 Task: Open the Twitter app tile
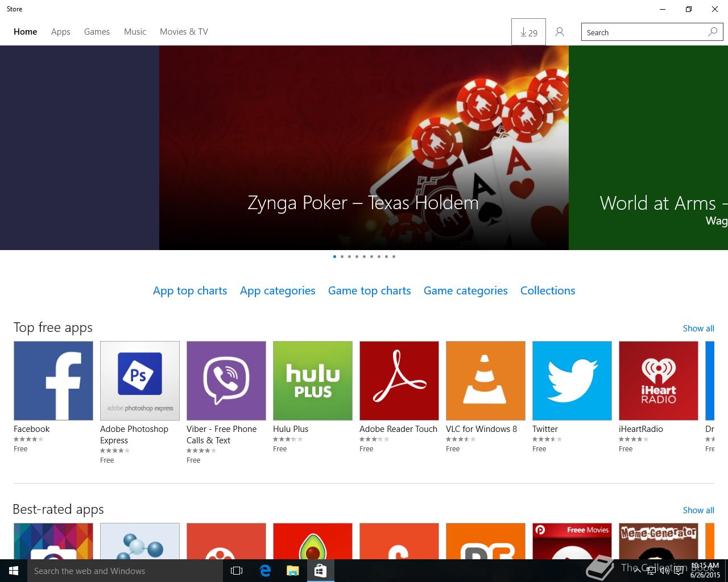572,381
